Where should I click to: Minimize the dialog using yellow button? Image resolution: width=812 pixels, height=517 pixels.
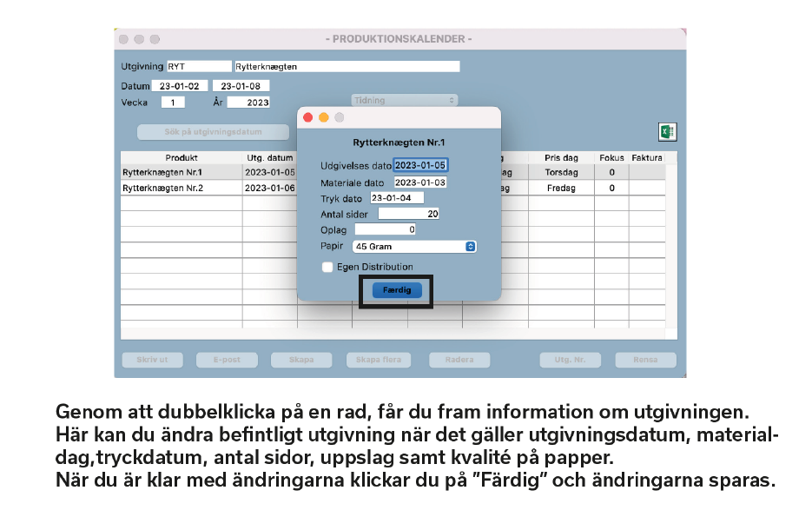pyautogui.click(x=324, y=117)
